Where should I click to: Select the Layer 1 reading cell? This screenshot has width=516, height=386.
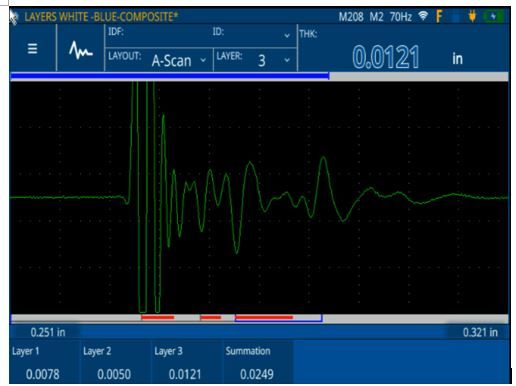pyautogui.click(x=44, y=363)
